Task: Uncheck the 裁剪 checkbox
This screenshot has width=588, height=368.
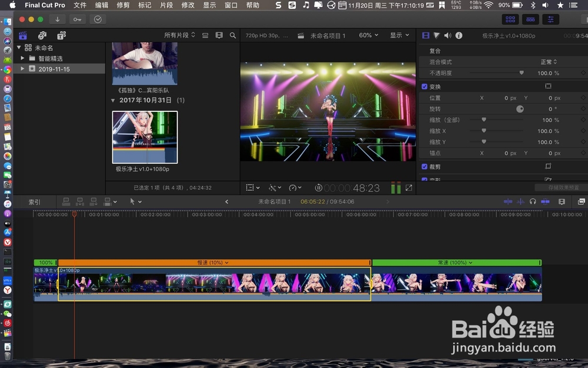Action: (425, 167)
